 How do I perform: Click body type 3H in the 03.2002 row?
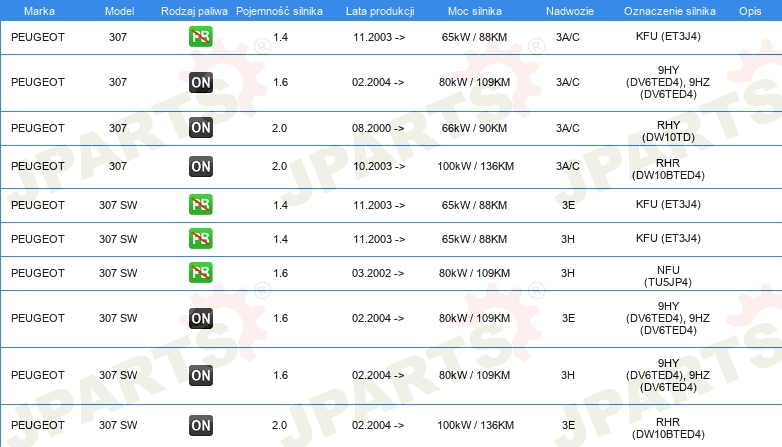[568, 273]
